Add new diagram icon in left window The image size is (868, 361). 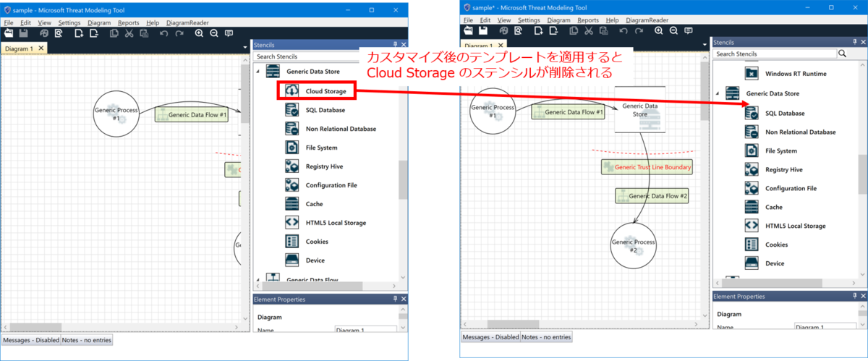click(x=78, y=33)
